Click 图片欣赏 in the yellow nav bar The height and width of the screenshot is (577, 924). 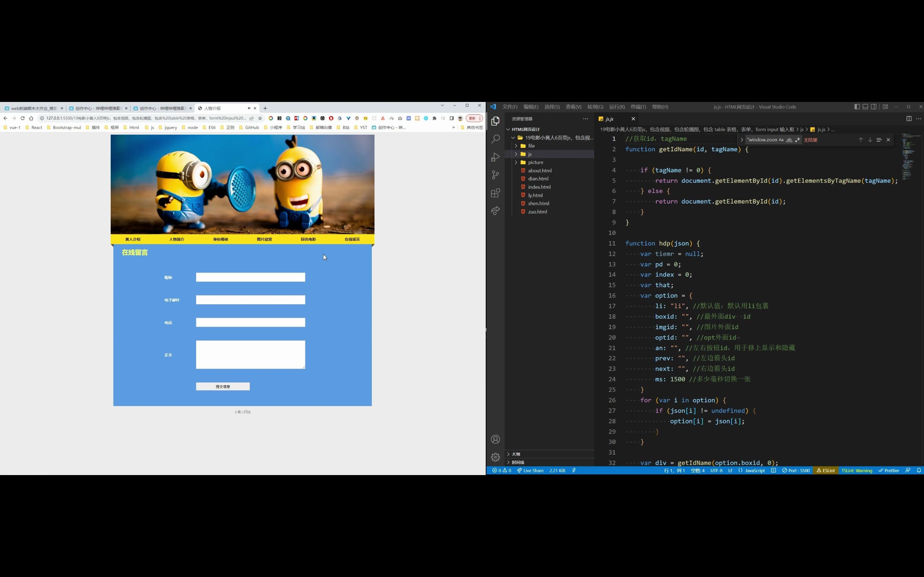264,239
